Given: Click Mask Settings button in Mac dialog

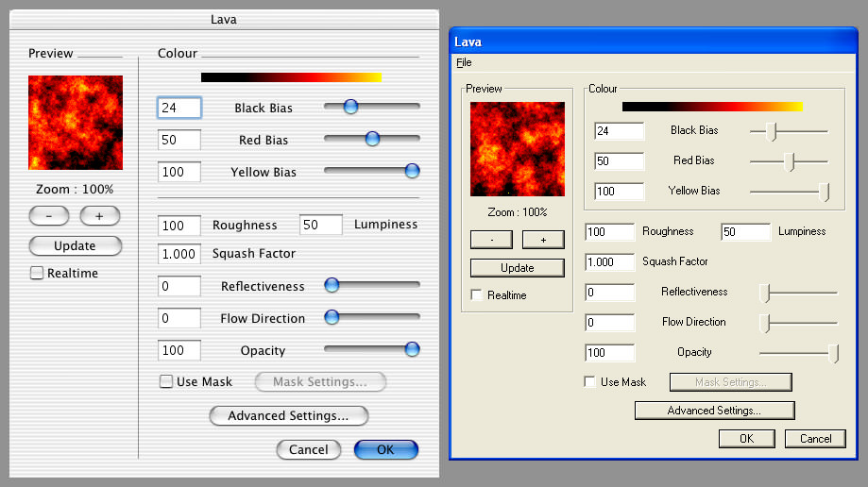Looking at the screenshot, I should tap(320, 381).
